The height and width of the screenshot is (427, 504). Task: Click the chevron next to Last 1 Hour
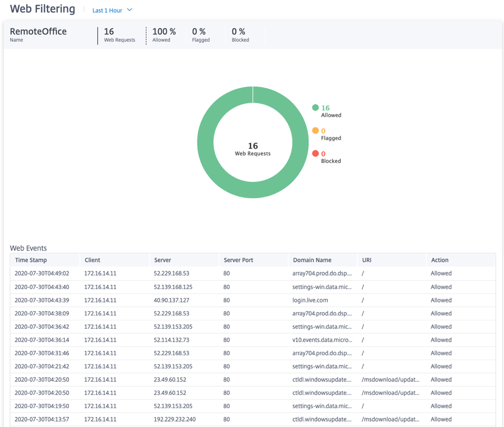tap(129, 10)
